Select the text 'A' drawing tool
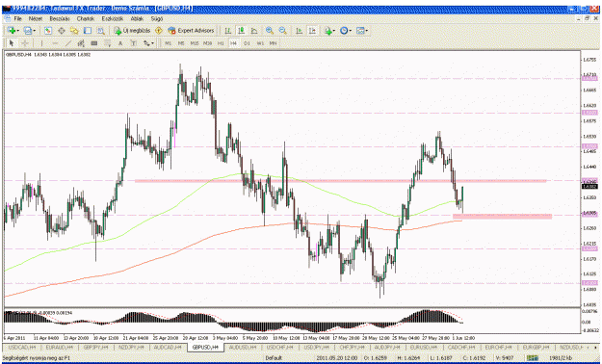Screen dimensions: 602x364 coord(120,43)
